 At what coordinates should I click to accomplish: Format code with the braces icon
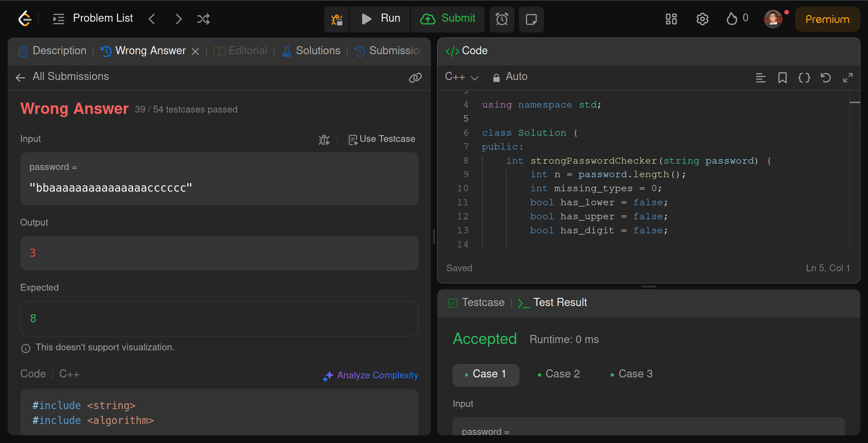point(804,78)
